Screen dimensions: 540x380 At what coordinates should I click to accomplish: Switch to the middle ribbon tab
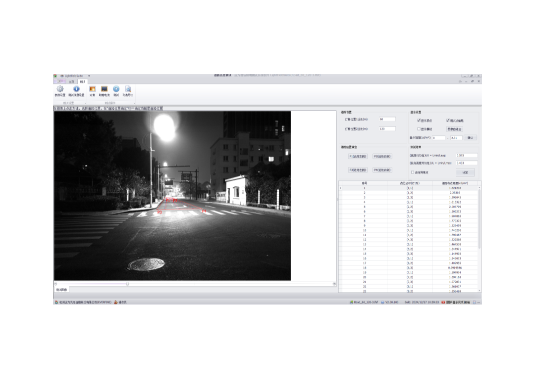[72, 82]
